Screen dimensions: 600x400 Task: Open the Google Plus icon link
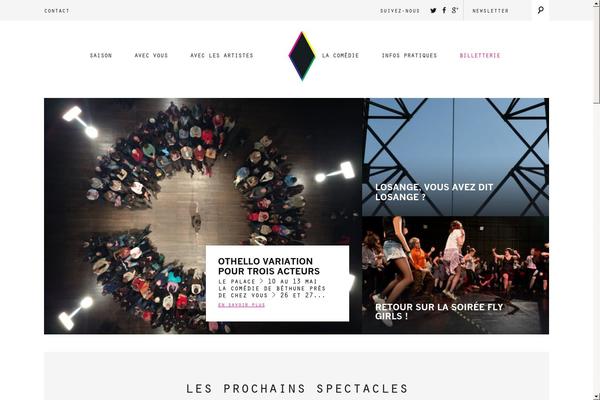[455, 10]
